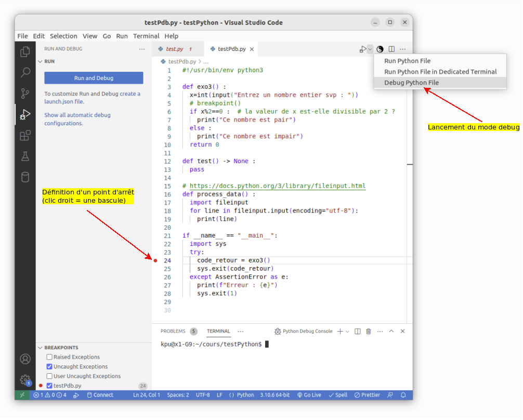This screenshot has height=420, width=523.
Task: Open the File menu
Action: (x=23, y=36)
